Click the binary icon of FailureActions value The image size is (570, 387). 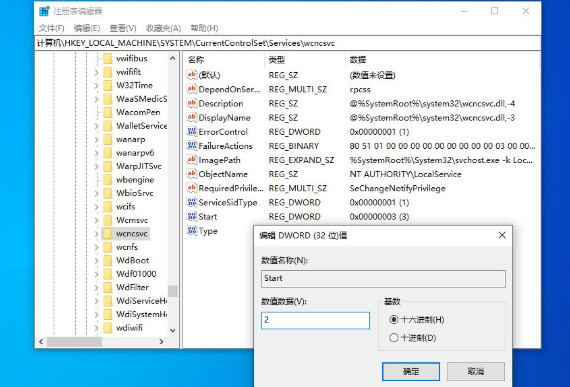(192, 146)
